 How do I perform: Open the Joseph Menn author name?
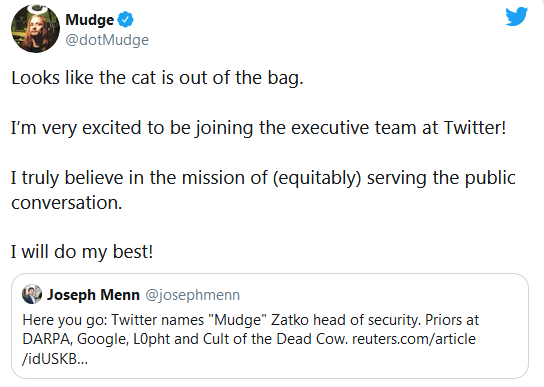[x=93, y=295]
